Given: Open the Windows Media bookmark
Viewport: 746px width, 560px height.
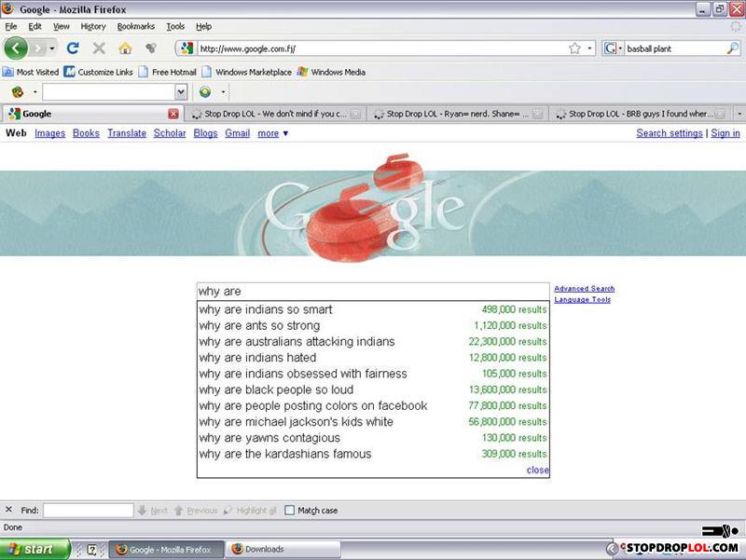Looking at the screenshot, I should coord(331,73).
